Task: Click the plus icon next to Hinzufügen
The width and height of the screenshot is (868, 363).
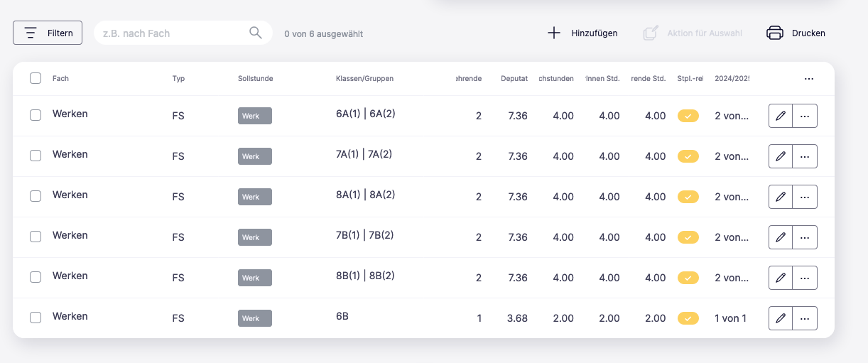Action: tap(554, 33)
